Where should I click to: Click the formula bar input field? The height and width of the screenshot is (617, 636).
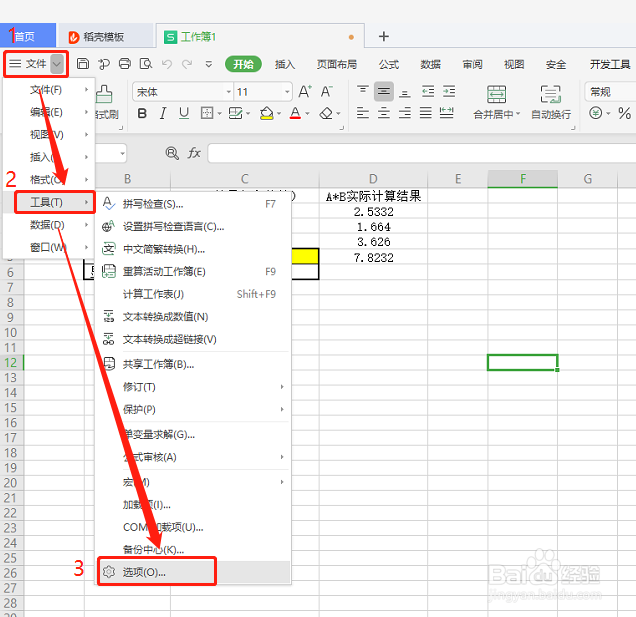click(422, 153)
